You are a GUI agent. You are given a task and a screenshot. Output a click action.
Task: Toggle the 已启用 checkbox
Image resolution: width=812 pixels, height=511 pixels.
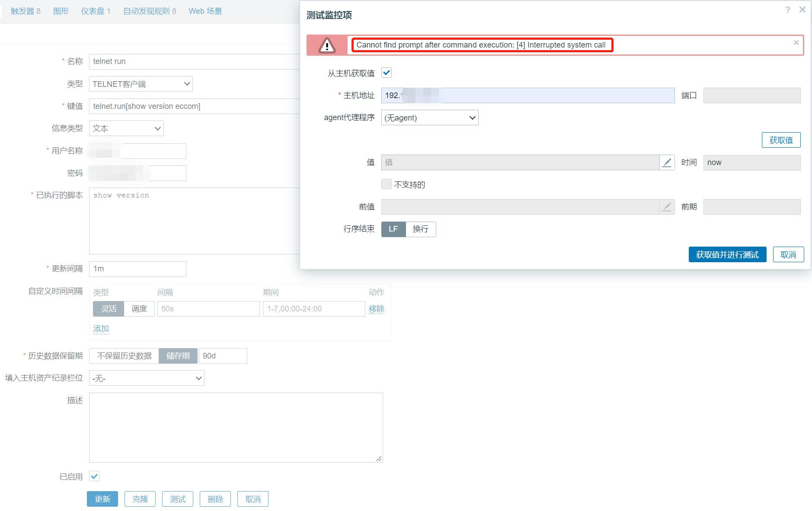coord(94,476)
